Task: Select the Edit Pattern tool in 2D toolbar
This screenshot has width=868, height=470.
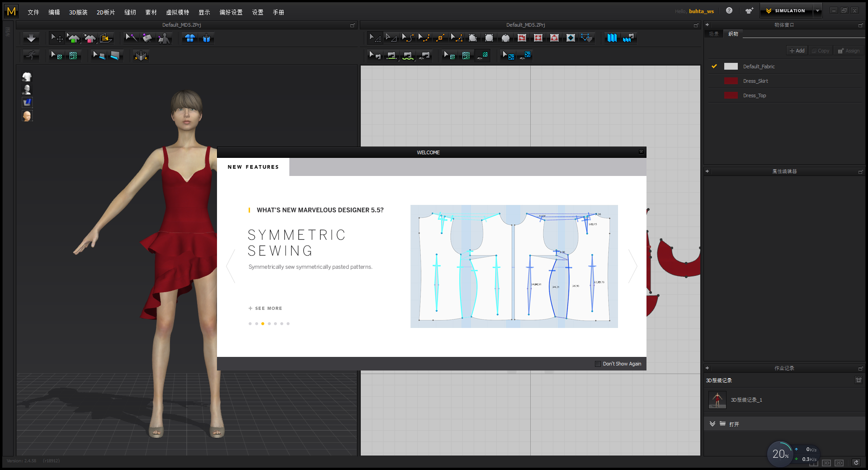Action: tap(375, 38)
